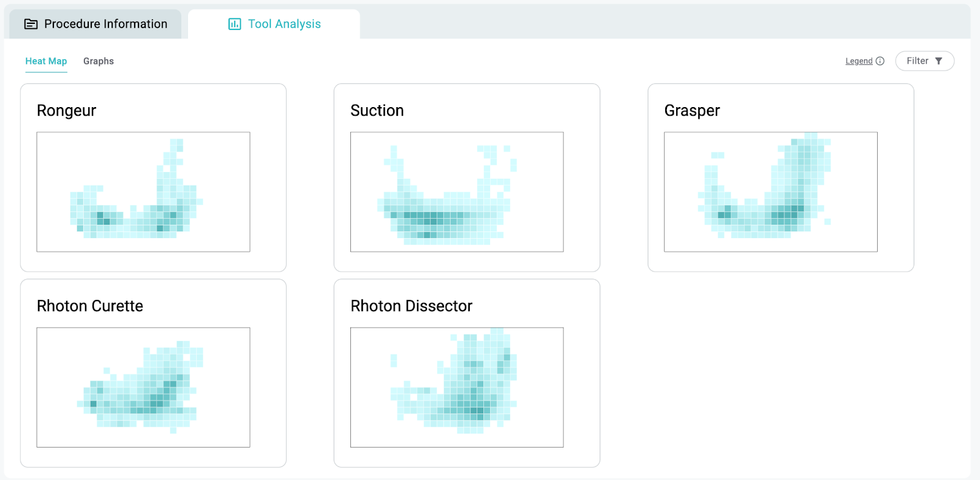Open the Procedure Information tab
The height and width of the screenshot is (480, 980).
[x=95, y=24]
